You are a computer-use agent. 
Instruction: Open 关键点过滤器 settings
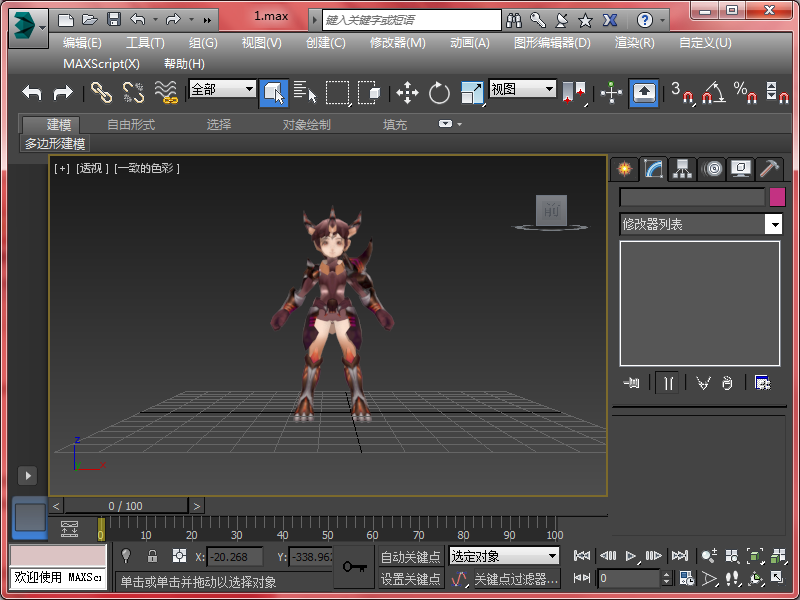tap(516, 579)
